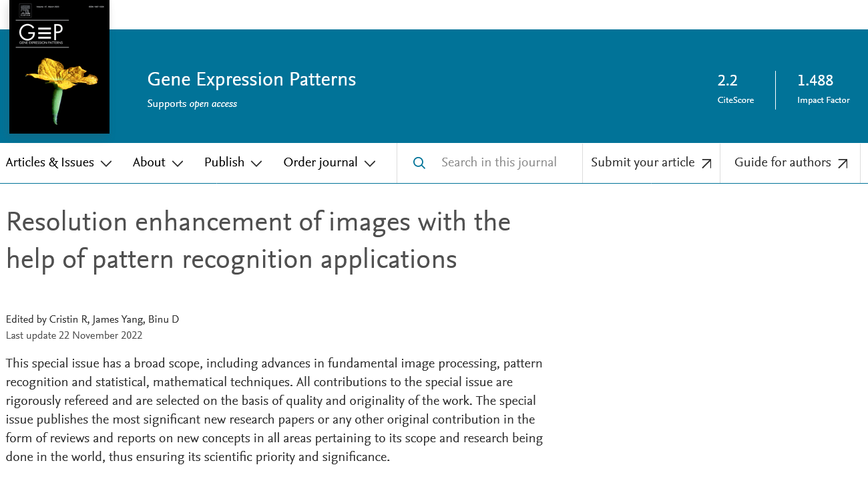Open the Order journal menu
Screen dimensions: 868x481
click(x=320, y=163)
